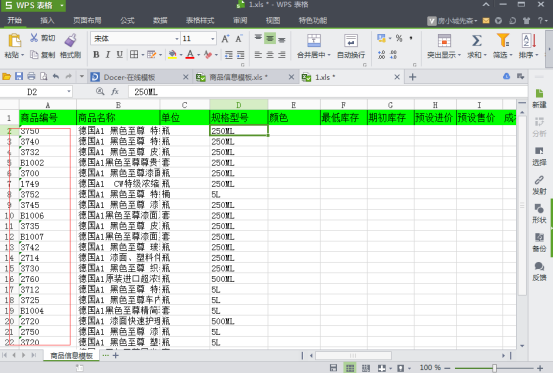Image resolution: width=553 pixels, height=373 pixels.
Task: Switch to the 审阅 tab
Action: point(240,20)
